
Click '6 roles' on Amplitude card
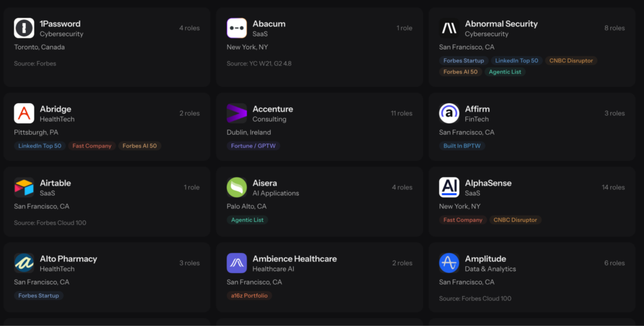tap(614, 262)
